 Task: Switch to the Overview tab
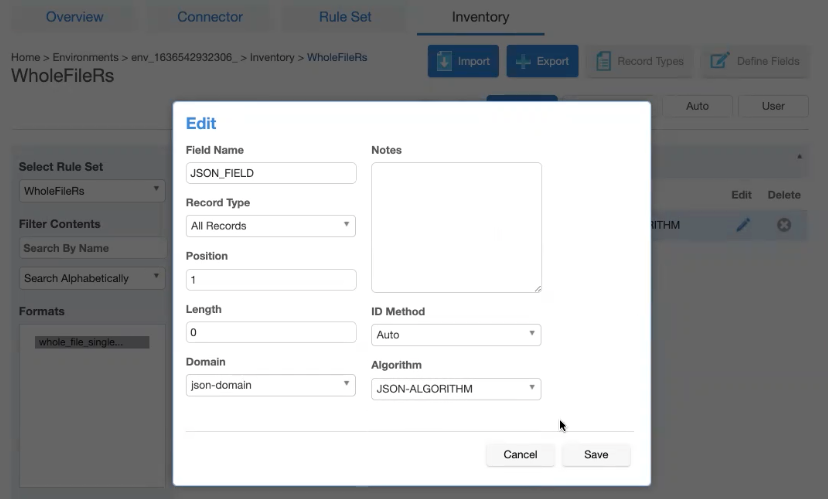[74, 17]
